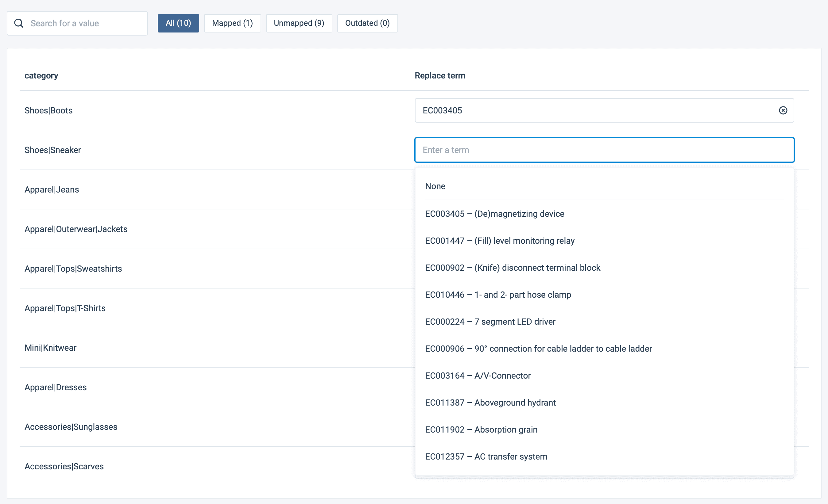
Task: Choose EC003164 A/V-Connector option
Action: [478, 376]
